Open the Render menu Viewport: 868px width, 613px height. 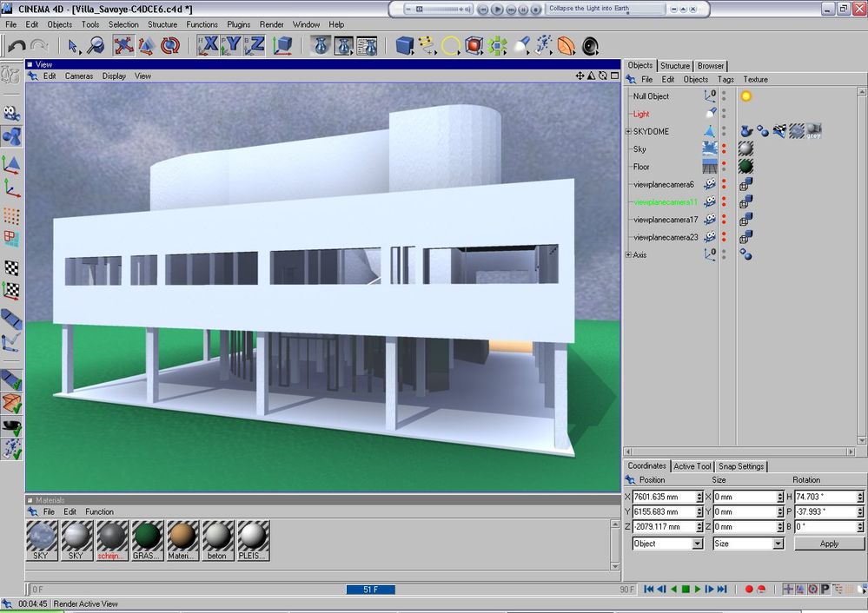coord(271,24)
